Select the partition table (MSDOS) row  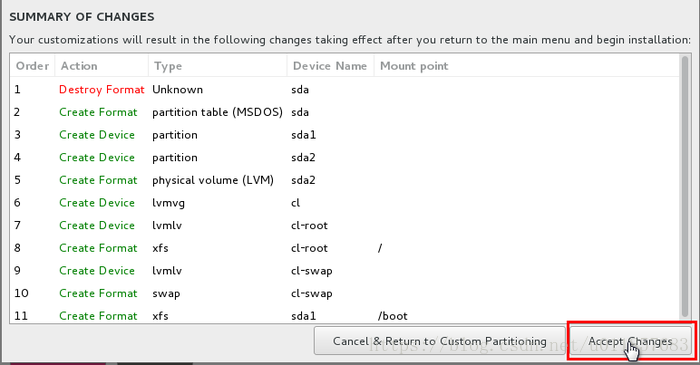(x=345, y=112)
